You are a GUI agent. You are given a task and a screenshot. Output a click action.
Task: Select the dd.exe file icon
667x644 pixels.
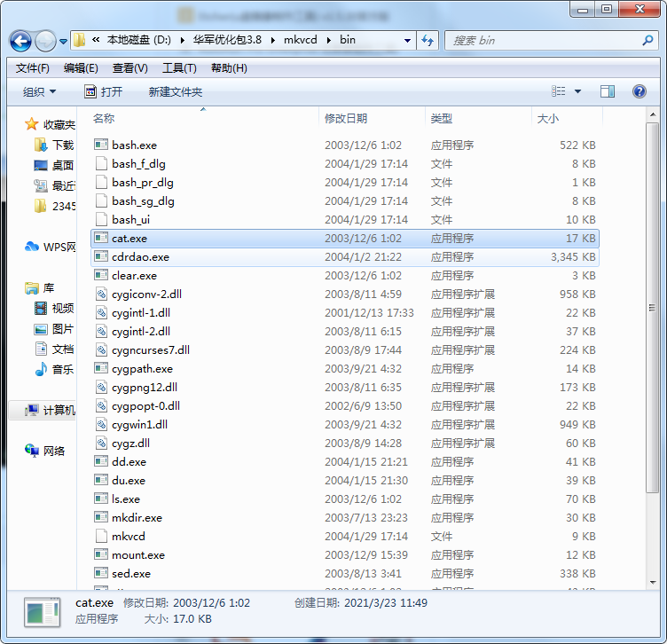[101, 461]
